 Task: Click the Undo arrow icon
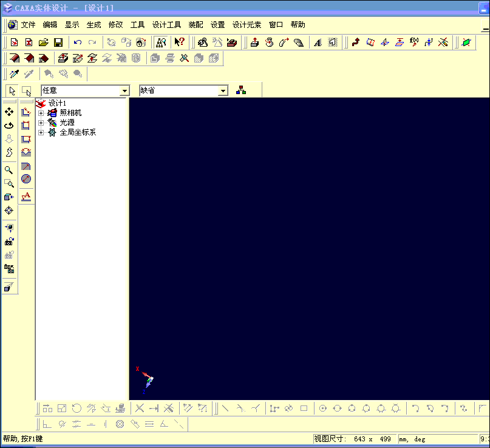click(x=78, y=42)
